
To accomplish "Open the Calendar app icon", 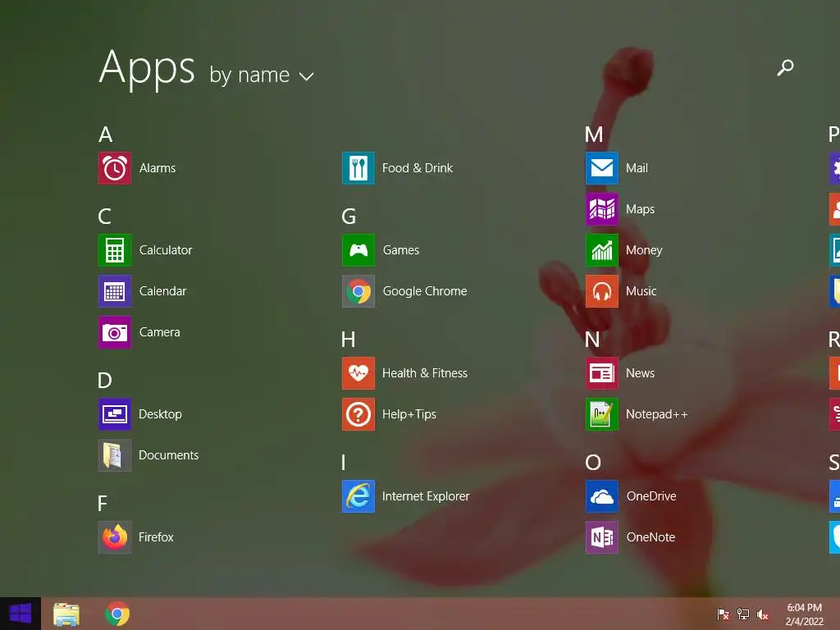I will coord(115,291).
